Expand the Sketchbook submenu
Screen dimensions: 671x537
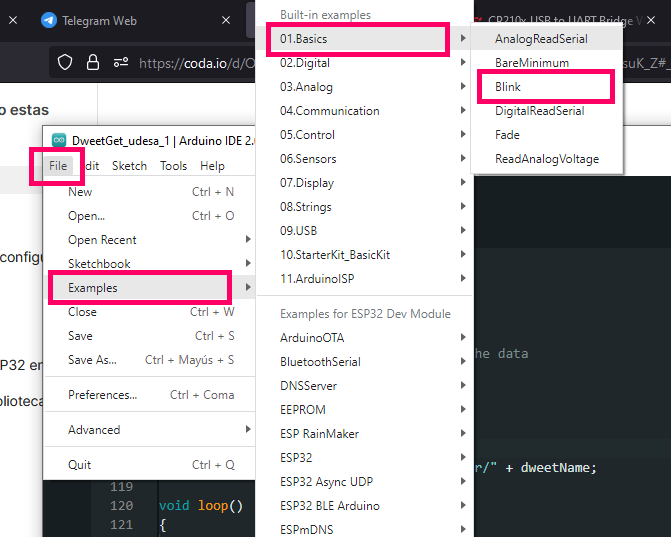[x=150, y=264]
